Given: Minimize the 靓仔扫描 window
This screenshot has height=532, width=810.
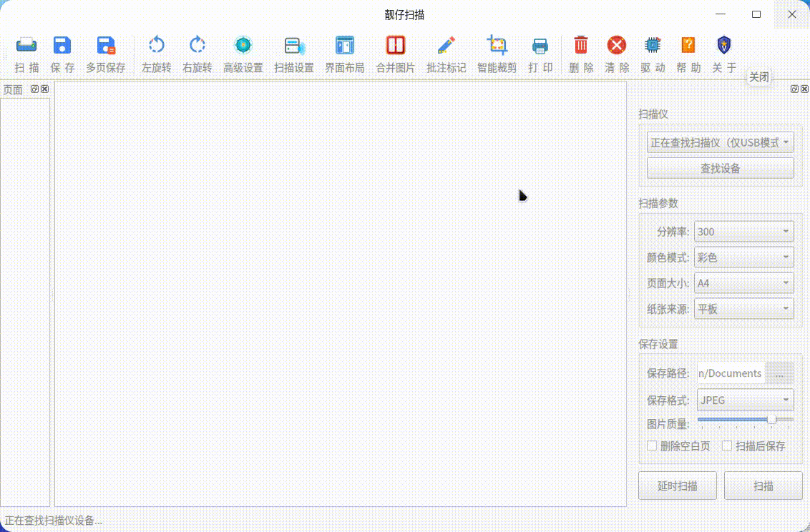Looking at the screenshot, I should [x=721, y=14].
